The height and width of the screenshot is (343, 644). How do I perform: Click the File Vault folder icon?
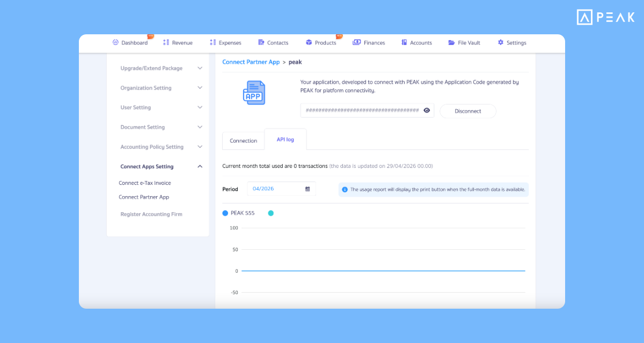click(x=451, y=42)
